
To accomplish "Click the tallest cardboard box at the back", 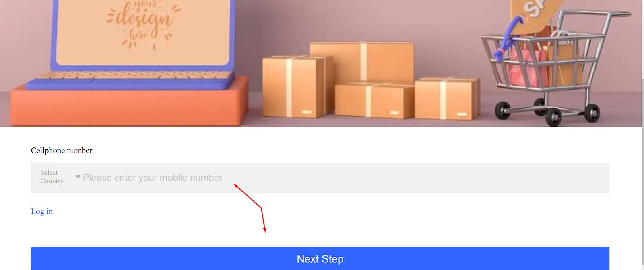I will point(361,62).
